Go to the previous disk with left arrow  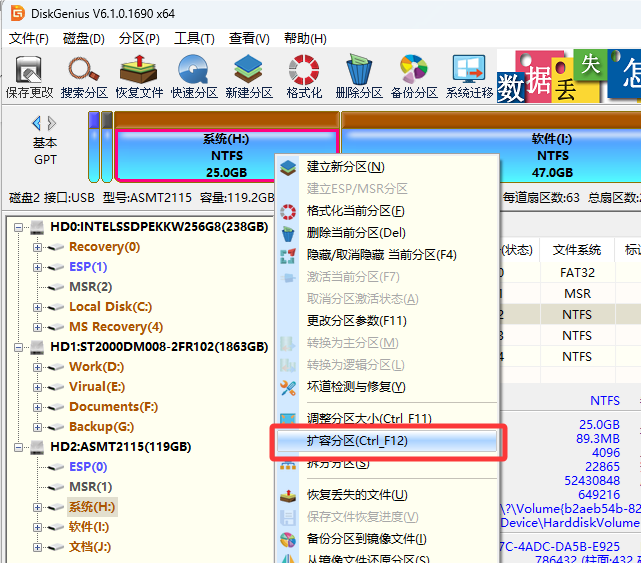(36, 123)
